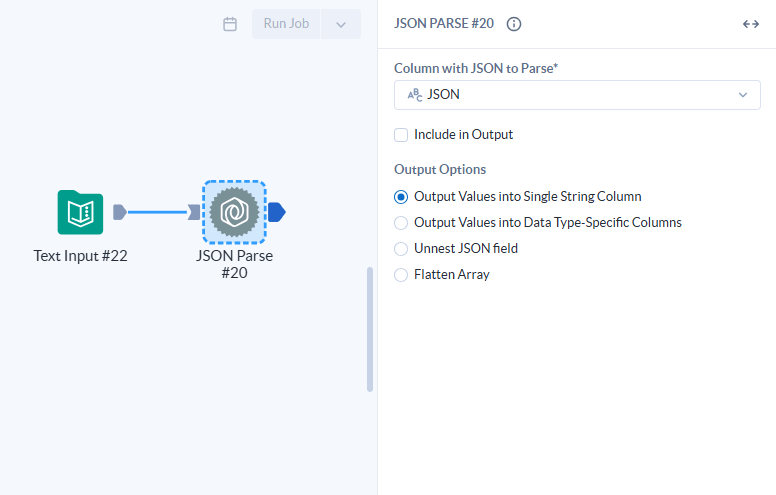This screenshot has width=776, height=495.
Task: Click the Text Input node's output anchor
Action: click(119, 212)
